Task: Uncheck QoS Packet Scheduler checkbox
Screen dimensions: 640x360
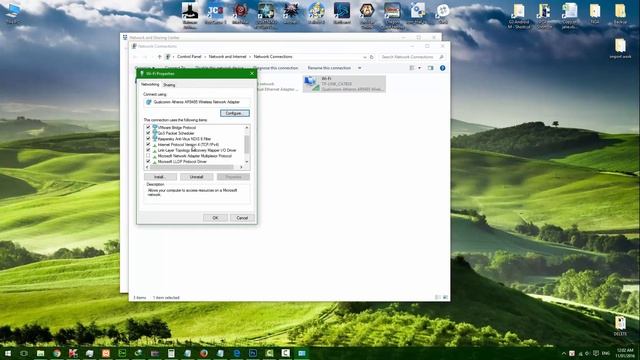Action: (148, 133)
